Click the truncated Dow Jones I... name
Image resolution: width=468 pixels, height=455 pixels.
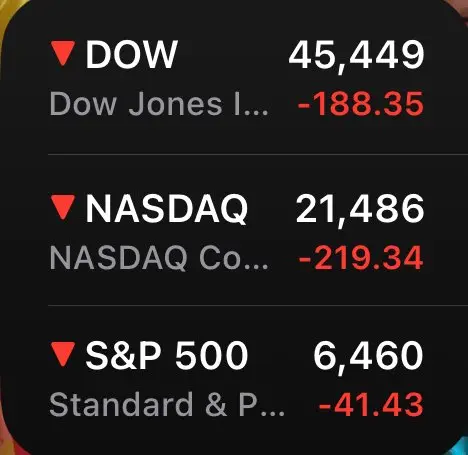click(159, 104)
